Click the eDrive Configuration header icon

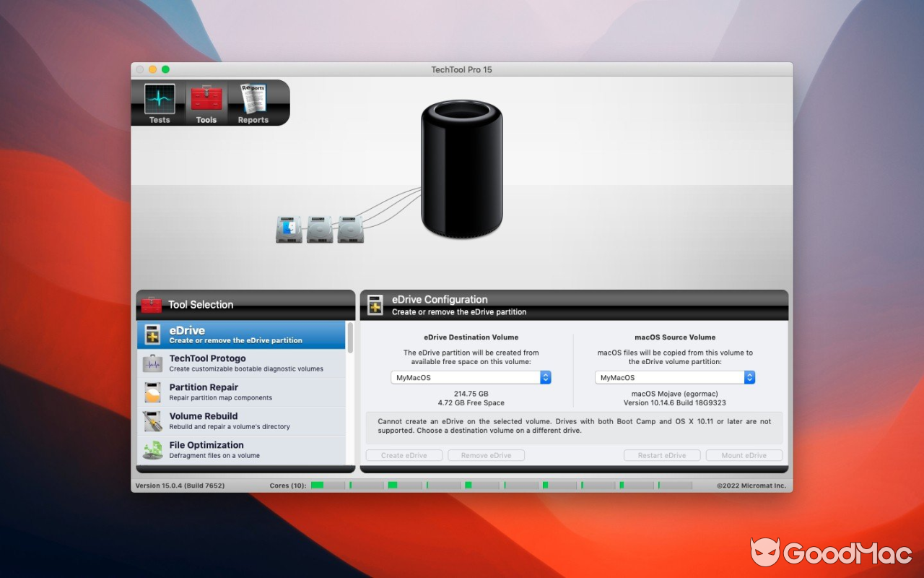(374, 305)
